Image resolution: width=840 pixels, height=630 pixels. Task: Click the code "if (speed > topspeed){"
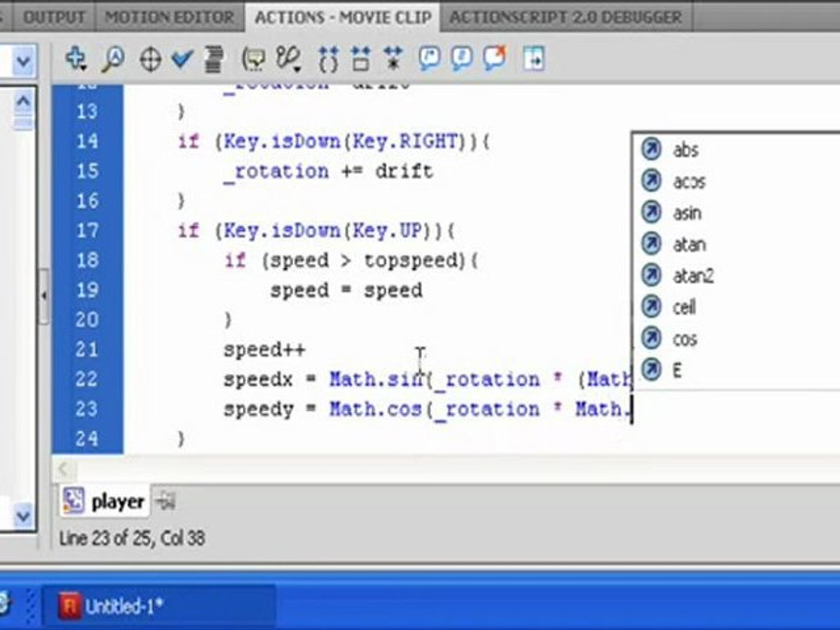pos(352,261)
